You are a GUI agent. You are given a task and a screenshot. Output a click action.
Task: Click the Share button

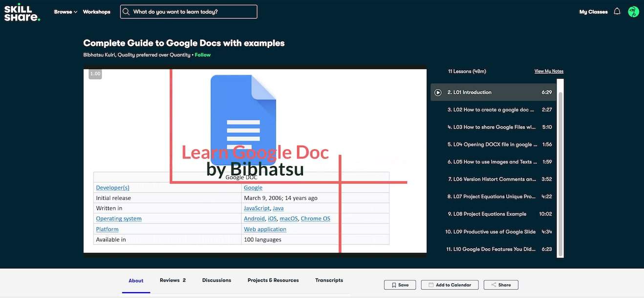[501, 285]
